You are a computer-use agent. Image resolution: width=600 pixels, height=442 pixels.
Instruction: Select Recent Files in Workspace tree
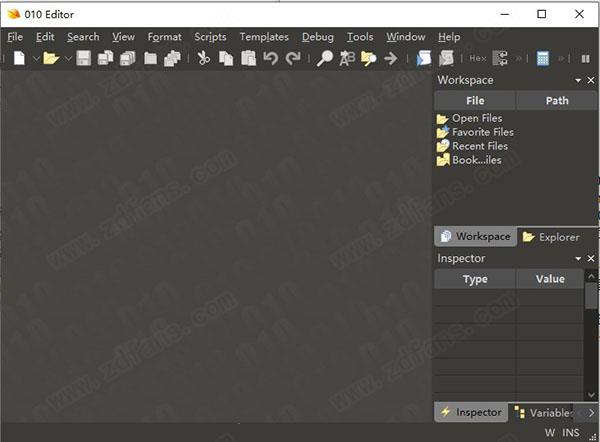pyautogui.click(x=472, y=146)
